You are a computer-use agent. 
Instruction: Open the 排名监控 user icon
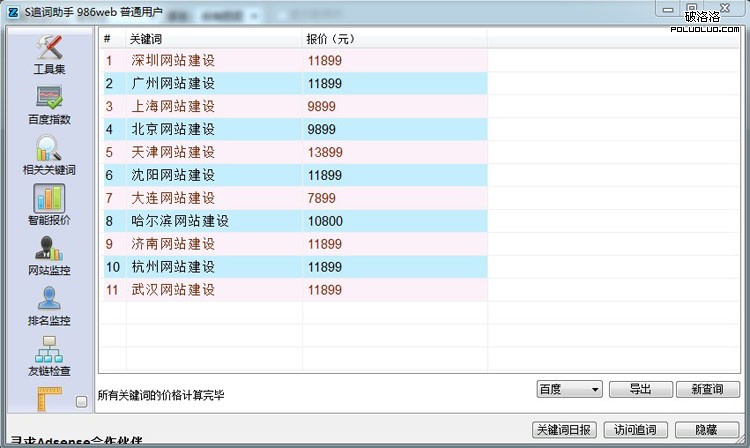coord(49,301)
